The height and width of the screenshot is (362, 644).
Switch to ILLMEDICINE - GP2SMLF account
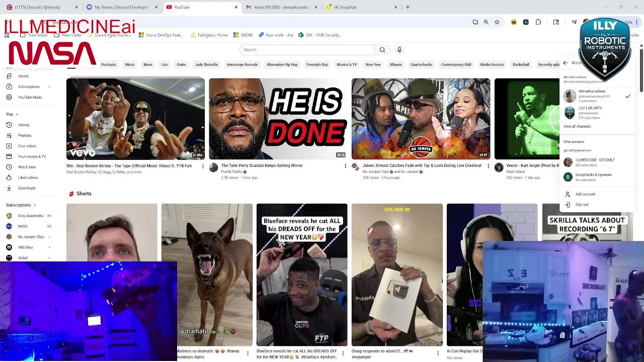tap(597, 162)
